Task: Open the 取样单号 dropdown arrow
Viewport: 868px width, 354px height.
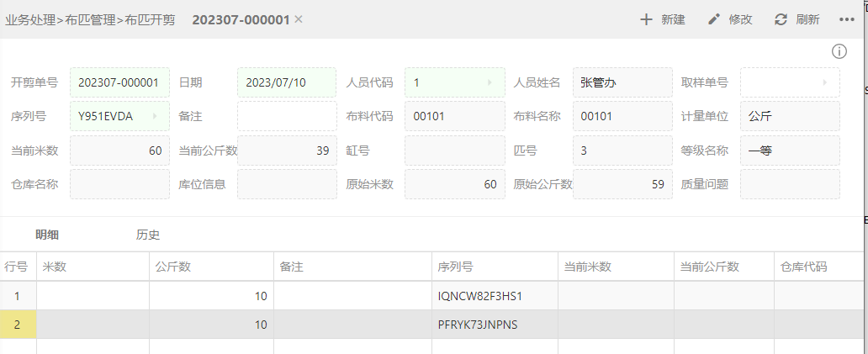Action: pyautogui.click(x=825, y=83)
